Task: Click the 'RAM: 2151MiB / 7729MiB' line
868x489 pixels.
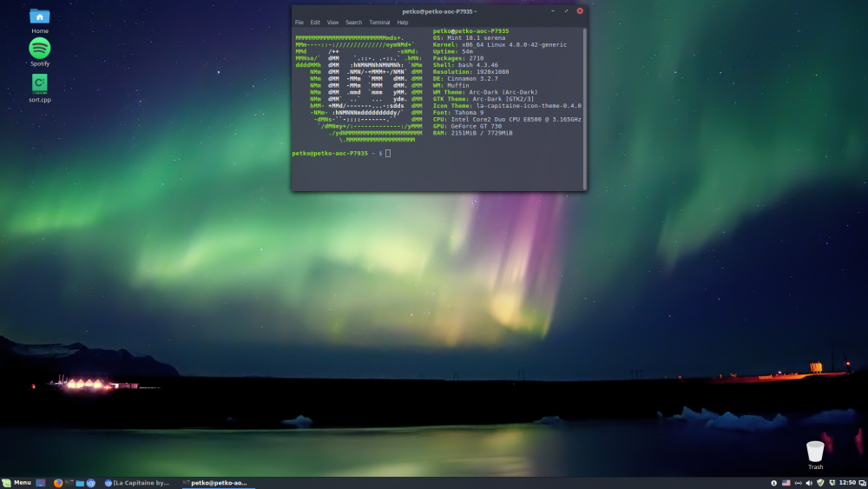Action: pos(473,133)
